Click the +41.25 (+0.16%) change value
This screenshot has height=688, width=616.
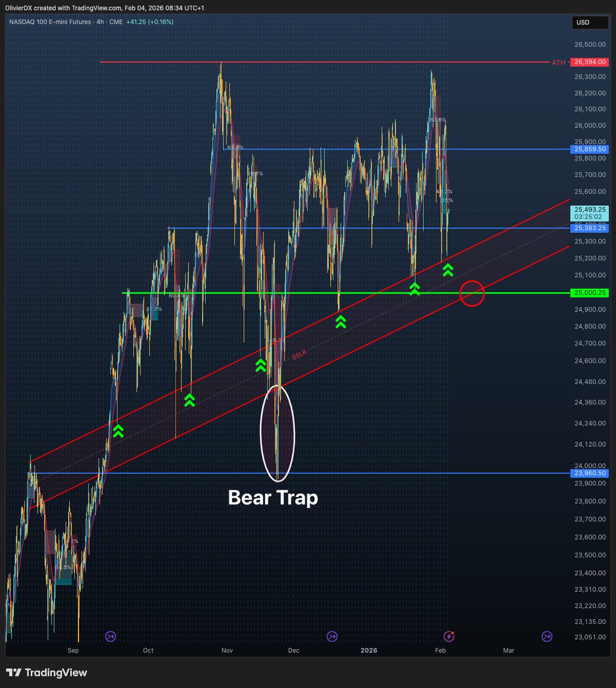(x=151, y=22)
